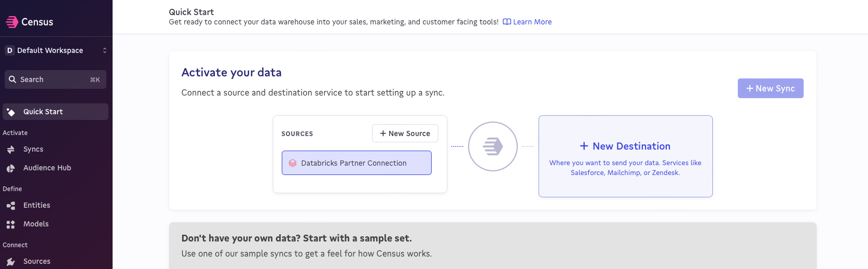Click the Sources plug icon in sidebar
Screen dimensions: 868x269
[11, 262]
